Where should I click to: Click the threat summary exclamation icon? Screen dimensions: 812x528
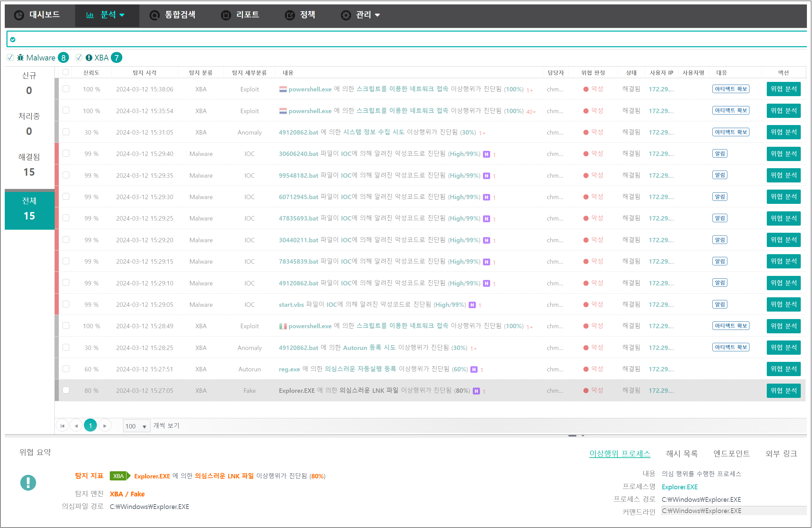coord(28,482)
